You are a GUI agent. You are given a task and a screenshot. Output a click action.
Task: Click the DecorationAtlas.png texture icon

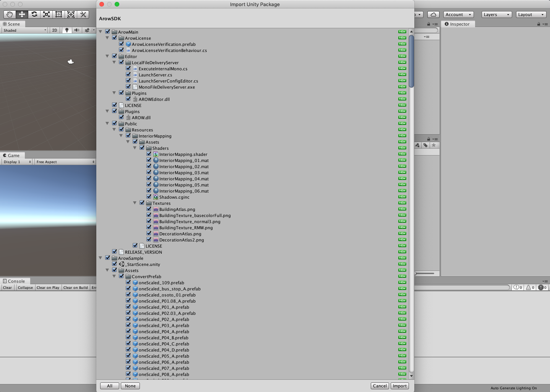pos(156,234)
